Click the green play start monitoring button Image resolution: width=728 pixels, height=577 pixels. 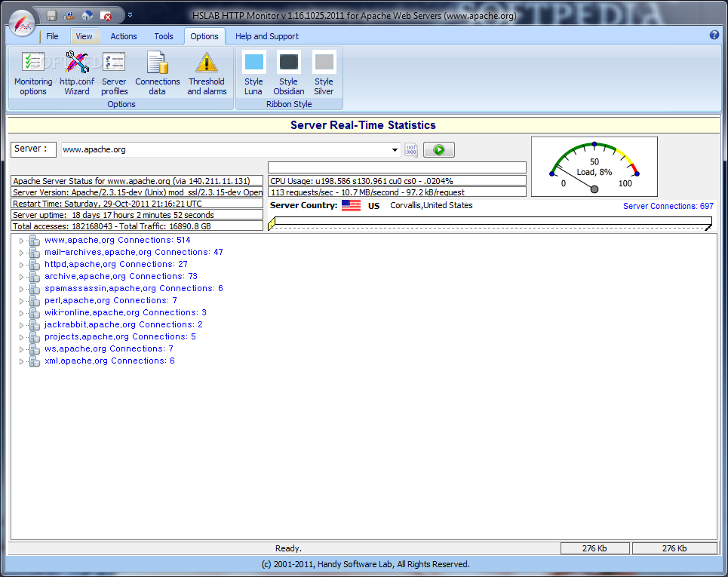pyautogui.click(x=439, y=150)
